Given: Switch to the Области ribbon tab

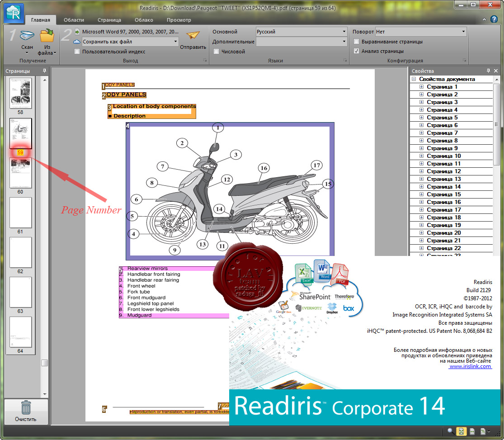Looking at the screenshot, I should point(74,20).
